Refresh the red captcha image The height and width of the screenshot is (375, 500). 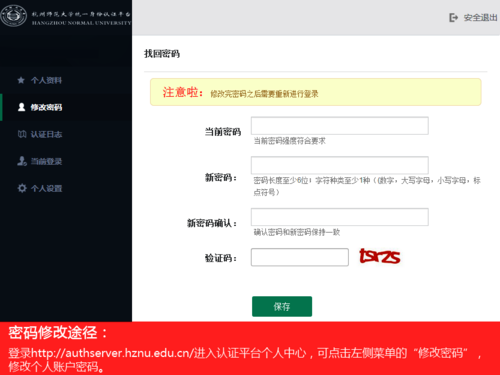(x=380, y=256)
